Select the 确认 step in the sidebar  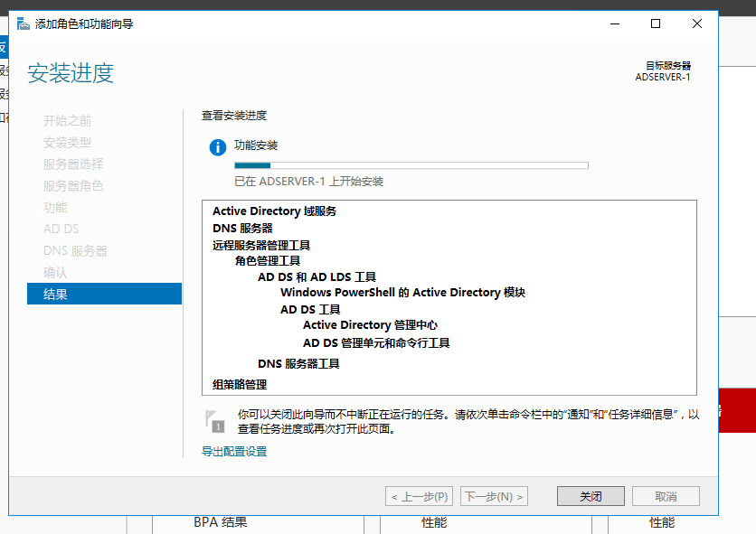click(55, 272)
